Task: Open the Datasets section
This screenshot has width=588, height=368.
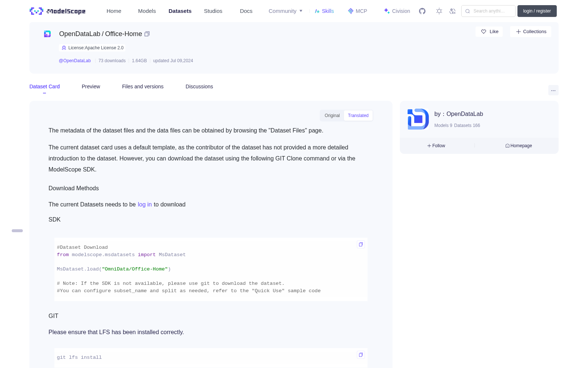Action: (x=180, y=11)
